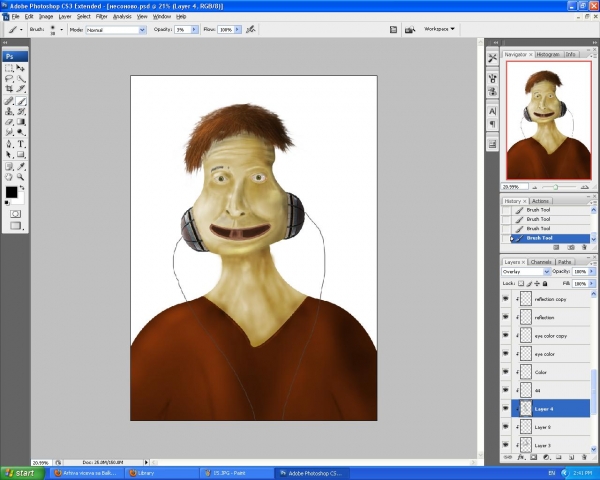Enable airbrush in options bar

(251, 29)
